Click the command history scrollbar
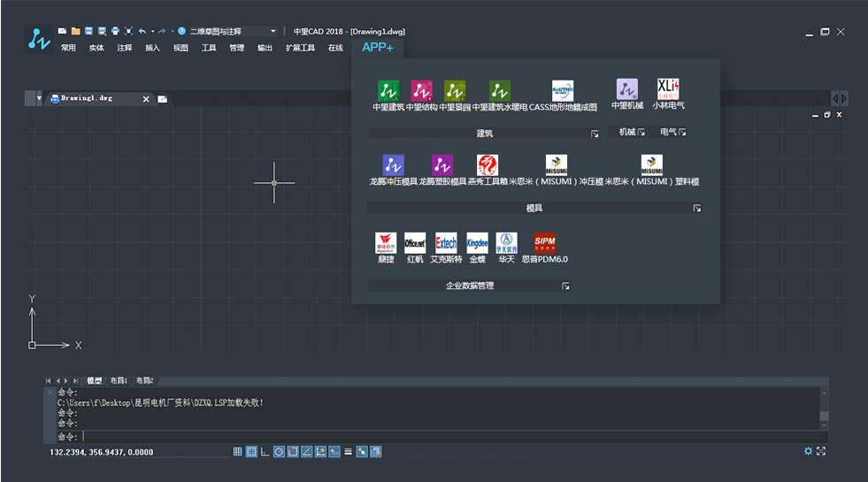The width and height of the screenshot is (868, 482). [x=824, y=409]
